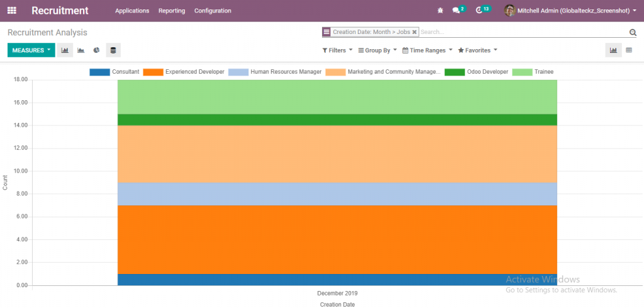Switch to pie chart mode
This screenshot has height=308, width=644.
coord(96,50)
